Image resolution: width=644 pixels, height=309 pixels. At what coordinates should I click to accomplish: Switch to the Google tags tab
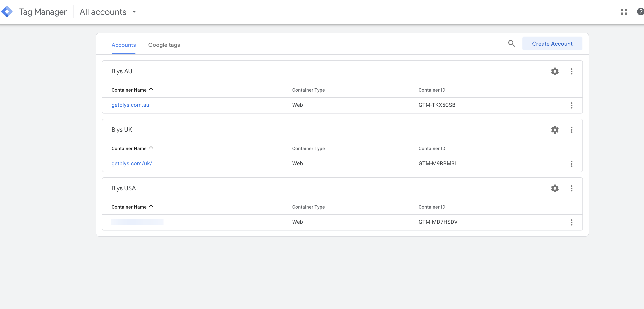pyautogui.click(x=164, y=45)
